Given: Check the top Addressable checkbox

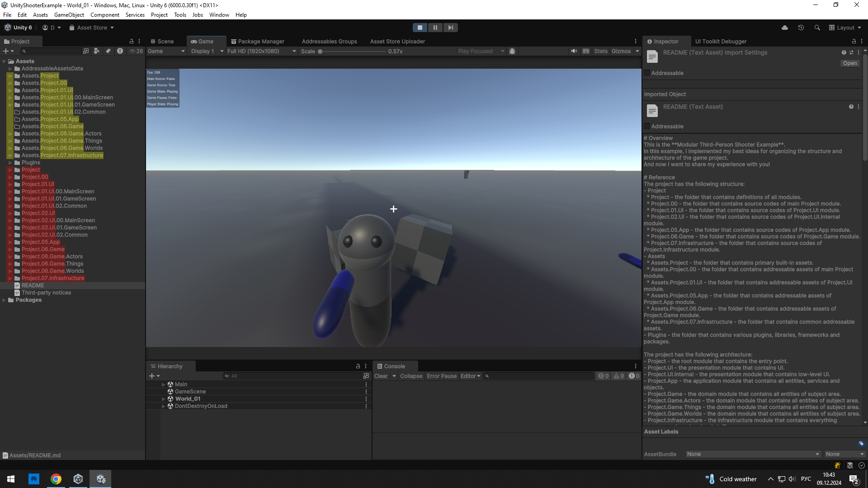Looking at the screenshot, I should [x=647, y=73].
